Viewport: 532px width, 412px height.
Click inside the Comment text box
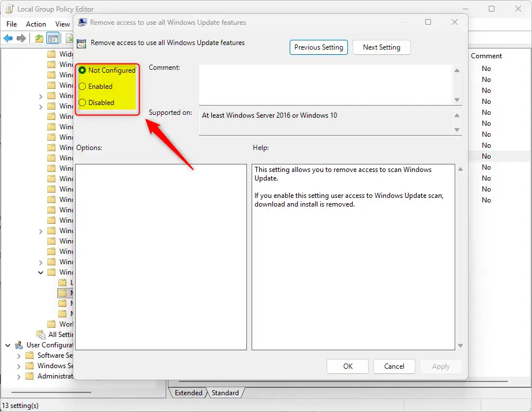(x=325, y=85)
